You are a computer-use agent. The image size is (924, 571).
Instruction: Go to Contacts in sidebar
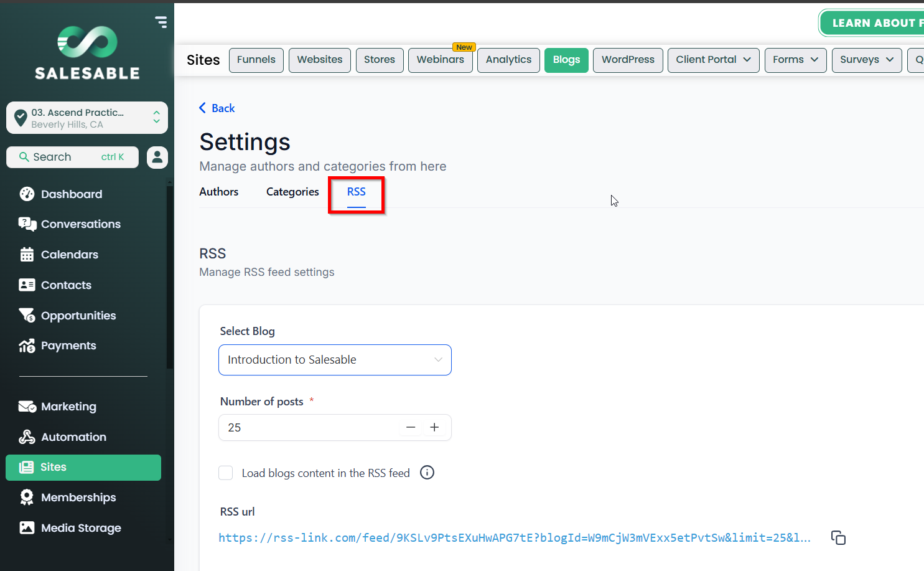pyautogui.click(x=66, y=285)
